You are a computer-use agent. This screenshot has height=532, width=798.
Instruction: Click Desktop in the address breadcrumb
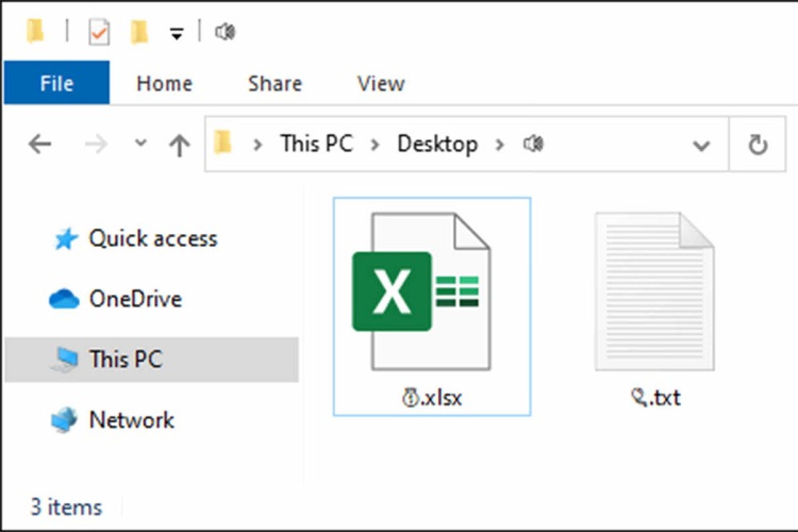tap(438, 144)
